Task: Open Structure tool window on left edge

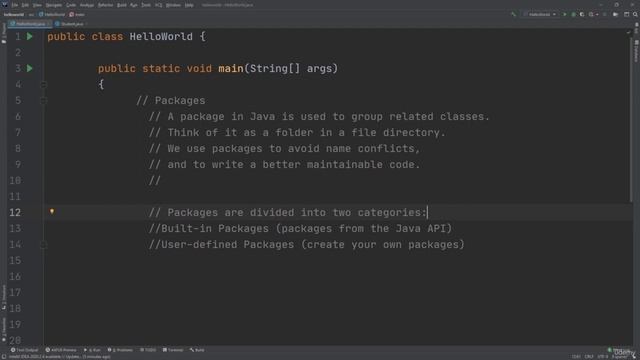Action: 4,298
